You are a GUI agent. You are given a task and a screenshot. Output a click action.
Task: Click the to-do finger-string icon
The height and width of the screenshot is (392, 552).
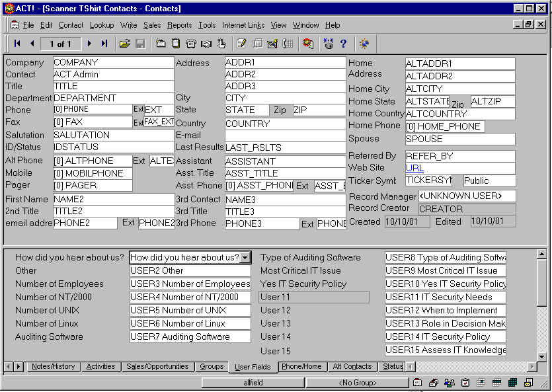point(221,44)
